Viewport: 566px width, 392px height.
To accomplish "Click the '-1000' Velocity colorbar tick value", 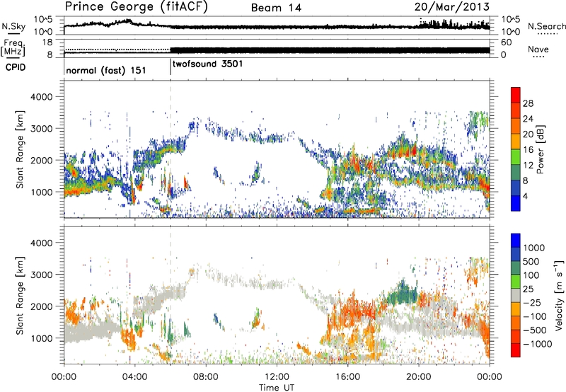I will (537, 344).
